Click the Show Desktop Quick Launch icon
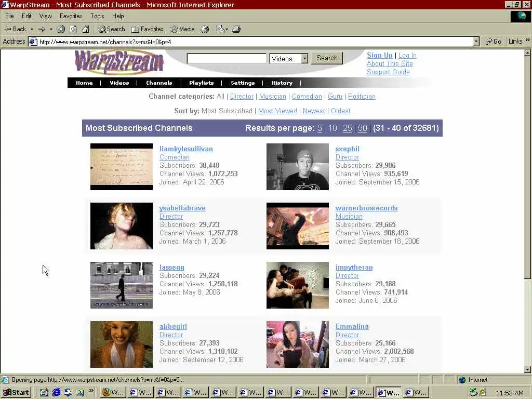Image resolution: width=532 pixels, height=399 pixels. [x=44, y=393]
